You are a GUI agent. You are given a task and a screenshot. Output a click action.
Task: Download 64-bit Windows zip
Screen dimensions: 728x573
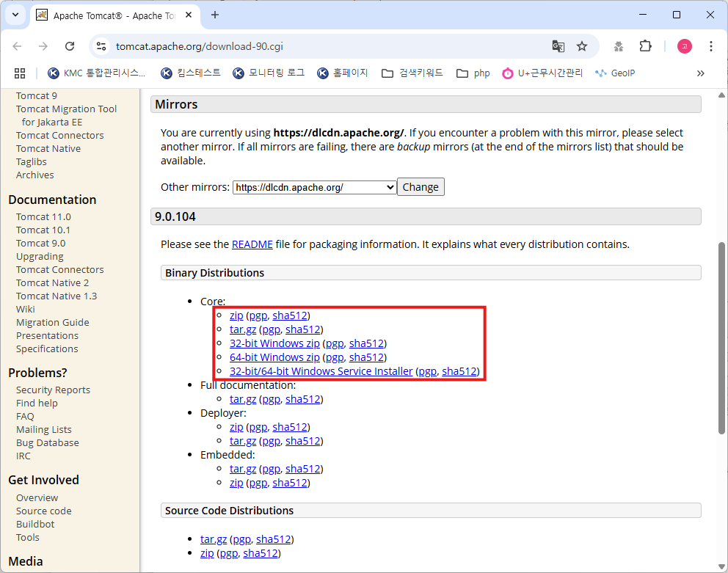pos(274,357)
